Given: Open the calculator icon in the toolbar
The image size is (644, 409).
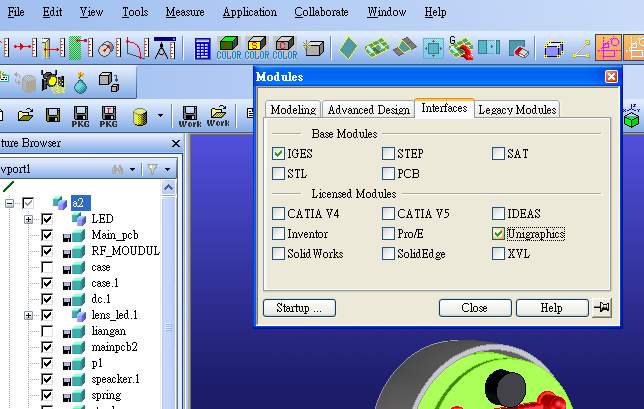Looking at the screenshot, I should point(202,48).
